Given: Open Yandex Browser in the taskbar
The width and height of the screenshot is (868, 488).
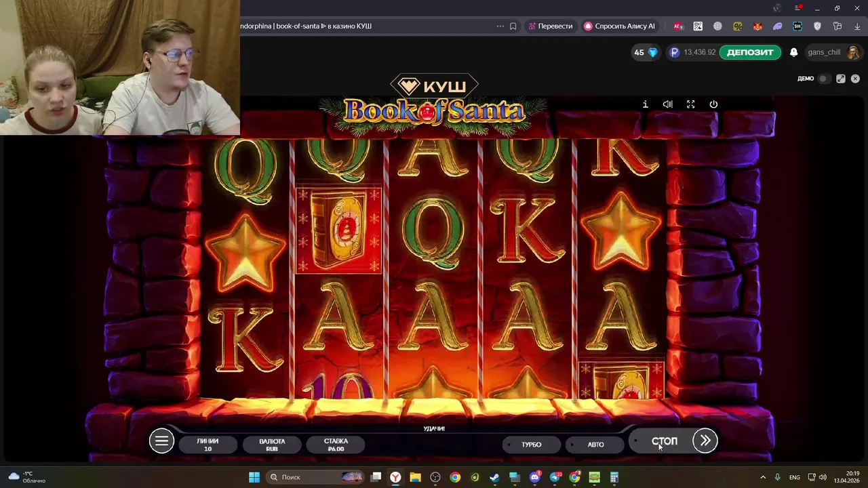Looking at the screenshot, I should (x=395, y=477).
